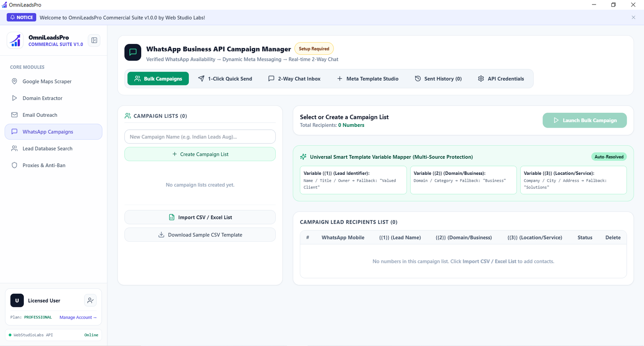Screen dimensions: 644x346
Task: Click the Auto-Resolved badge
Action: pos(609,157)
